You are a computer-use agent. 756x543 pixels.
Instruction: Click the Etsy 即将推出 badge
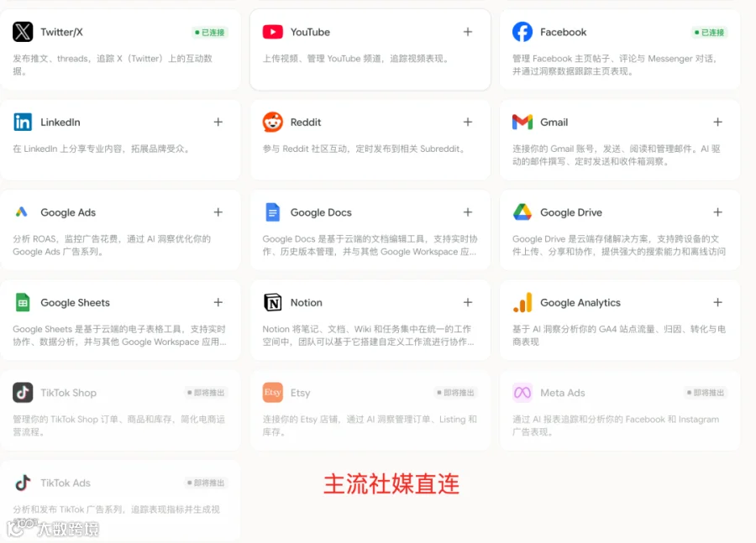pyautogui.click(x=455, y=393)
